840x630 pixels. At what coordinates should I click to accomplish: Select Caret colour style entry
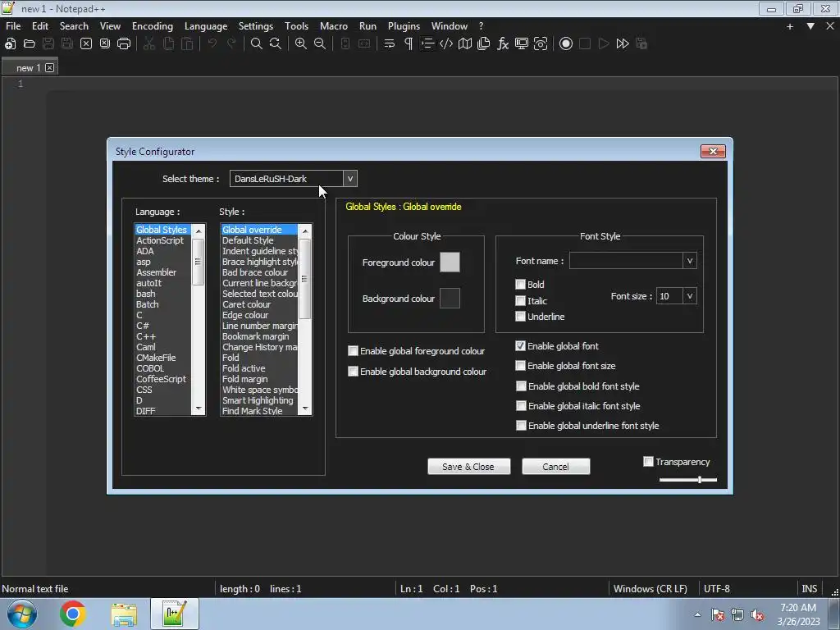[x=247, y=304]
